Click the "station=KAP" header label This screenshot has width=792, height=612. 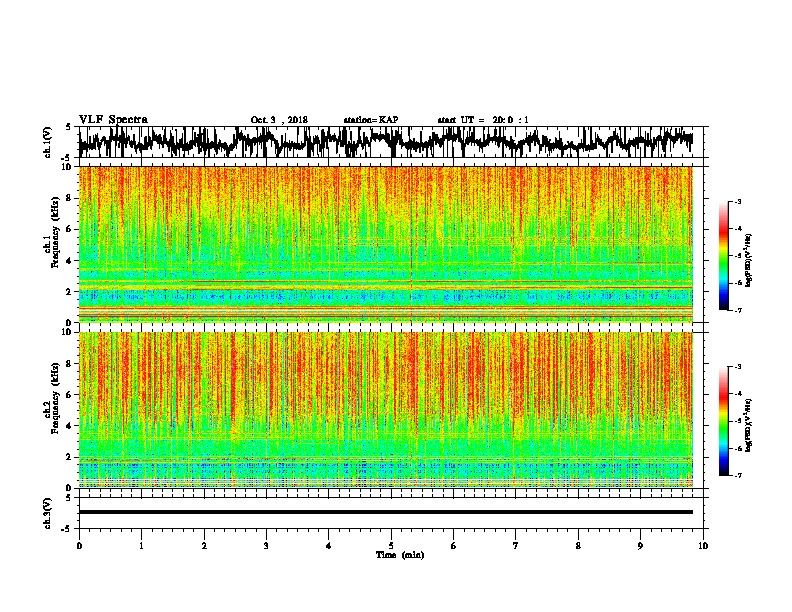pos(371,120)
